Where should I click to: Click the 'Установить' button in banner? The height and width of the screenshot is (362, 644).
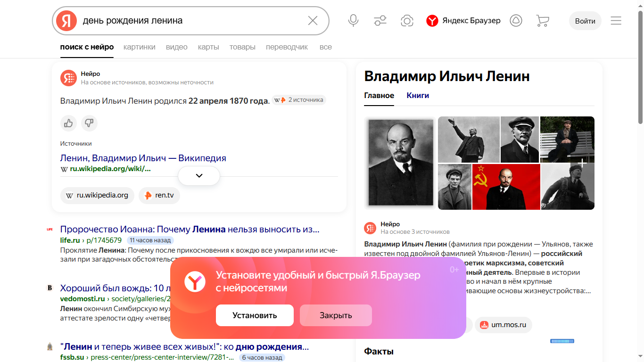pos(255,315)
